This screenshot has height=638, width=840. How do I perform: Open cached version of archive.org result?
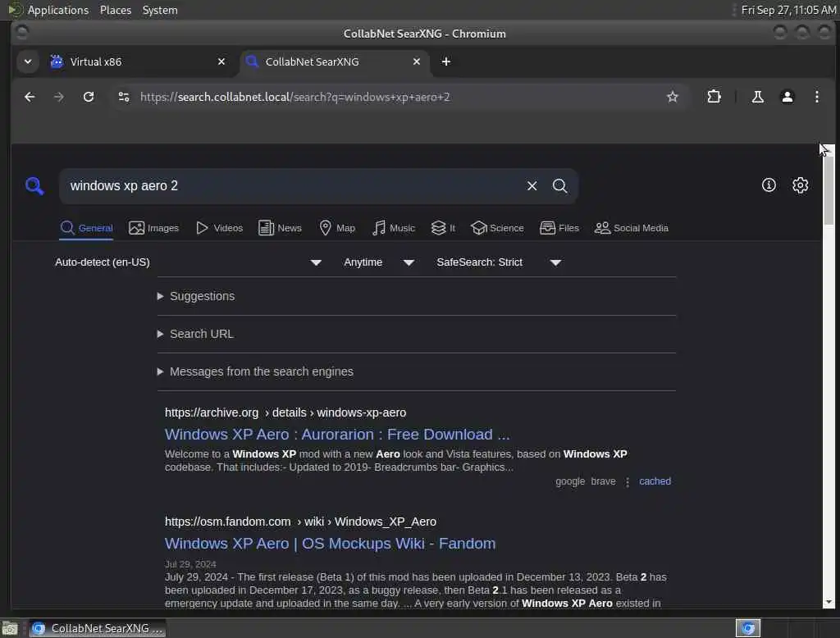pos(655,481)
